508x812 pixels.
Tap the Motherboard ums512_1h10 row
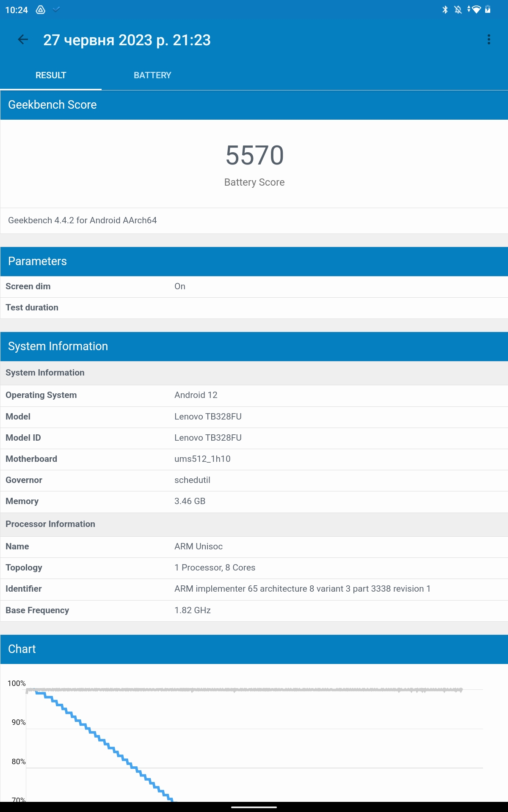tap(254, 459)
